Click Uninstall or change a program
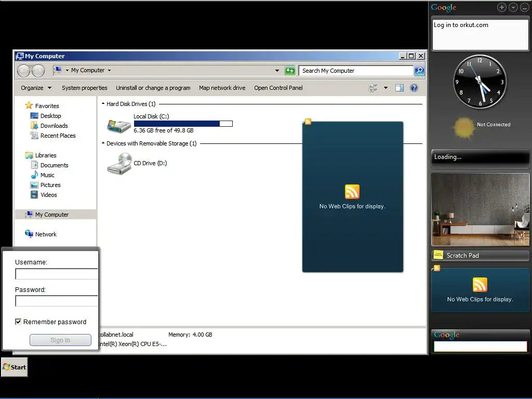Image resolution: width=532 pixels, height=399 pixels. click(153, 88)
